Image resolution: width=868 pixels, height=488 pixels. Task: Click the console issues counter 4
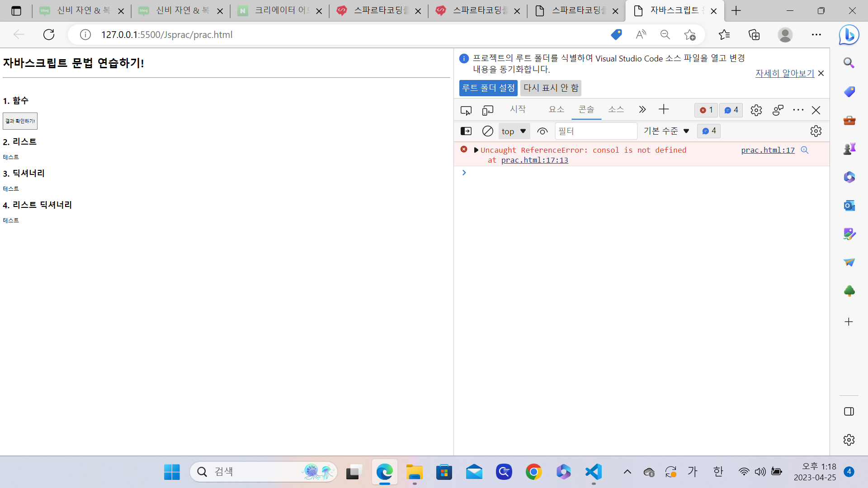[x=709, y=131]
